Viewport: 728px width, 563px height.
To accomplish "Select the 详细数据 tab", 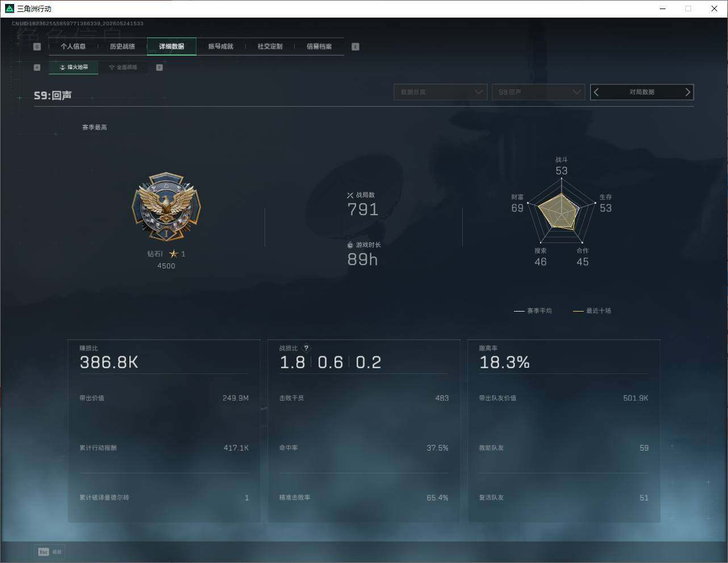I will pos(171,47).
